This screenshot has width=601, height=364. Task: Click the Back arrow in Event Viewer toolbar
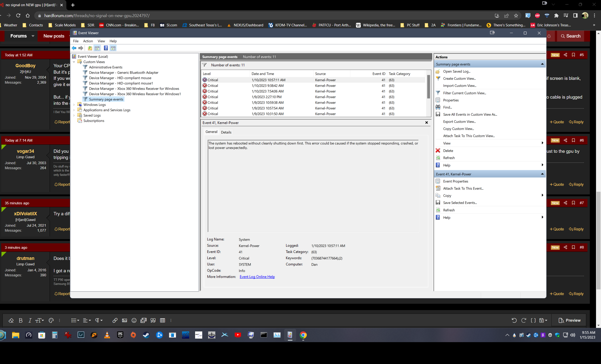[x=74, y=48]
